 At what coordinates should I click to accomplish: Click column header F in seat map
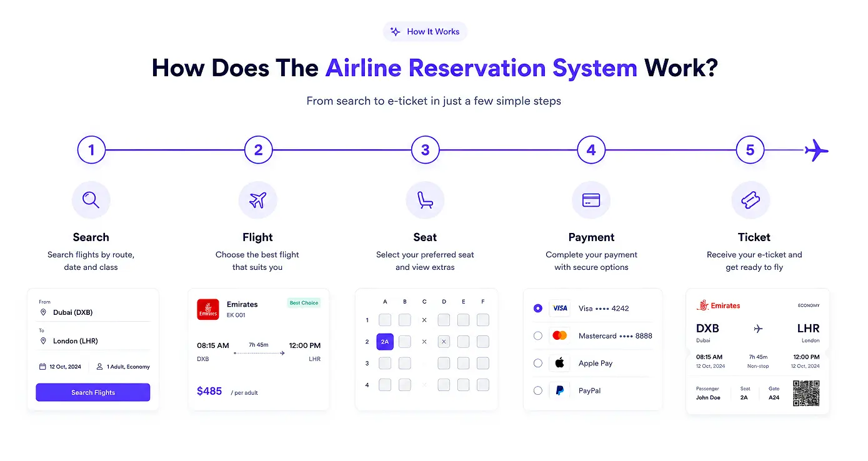tap(483, 302)
